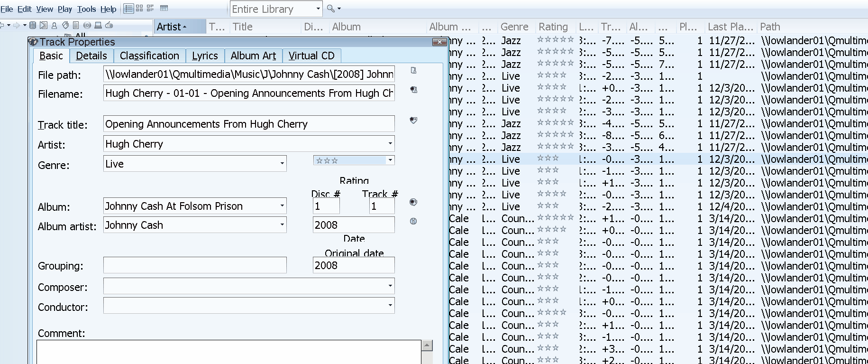Sort by the Artist column header
The image size is (868, 364).
pyautogui.click(x=171, y=27)
